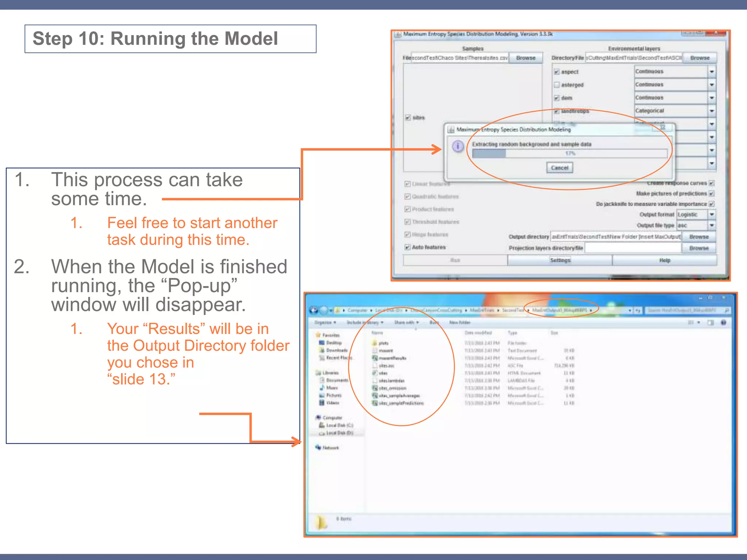Screen dimensions: 747x560
Task: Open the Output format Logistic dropdown
Action: [x=712, y=214]
